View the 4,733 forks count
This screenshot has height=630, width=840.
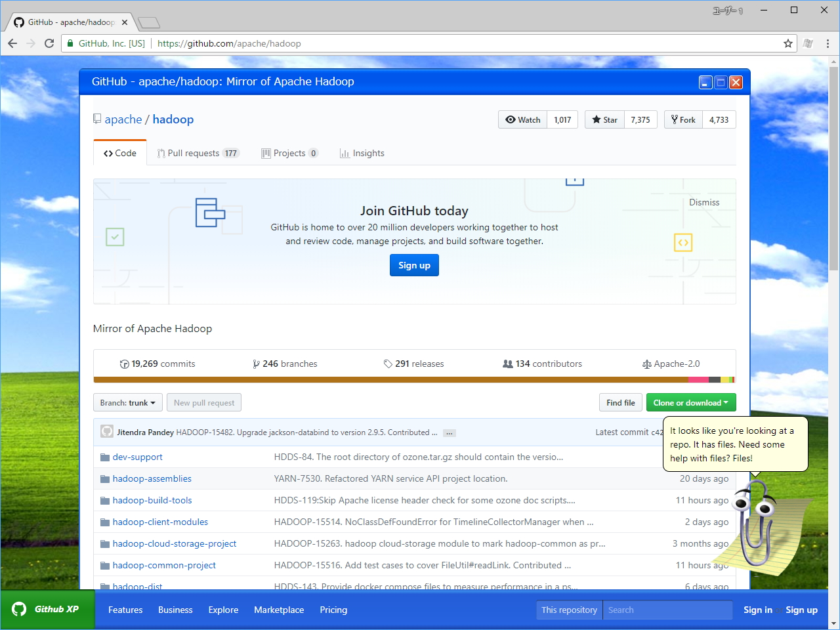[719, 119]
